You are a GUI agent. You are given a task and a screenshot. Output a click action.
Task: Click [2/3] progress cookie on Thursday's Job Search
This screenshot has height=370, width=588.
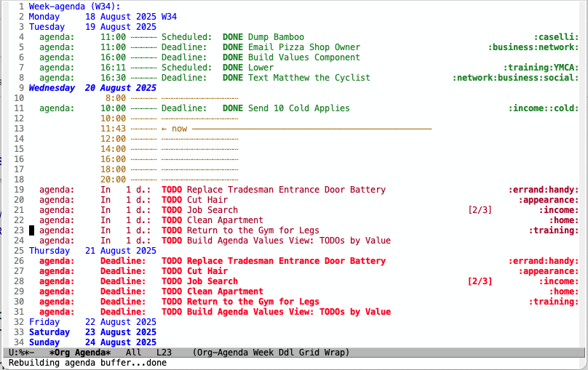coord(480,281)
